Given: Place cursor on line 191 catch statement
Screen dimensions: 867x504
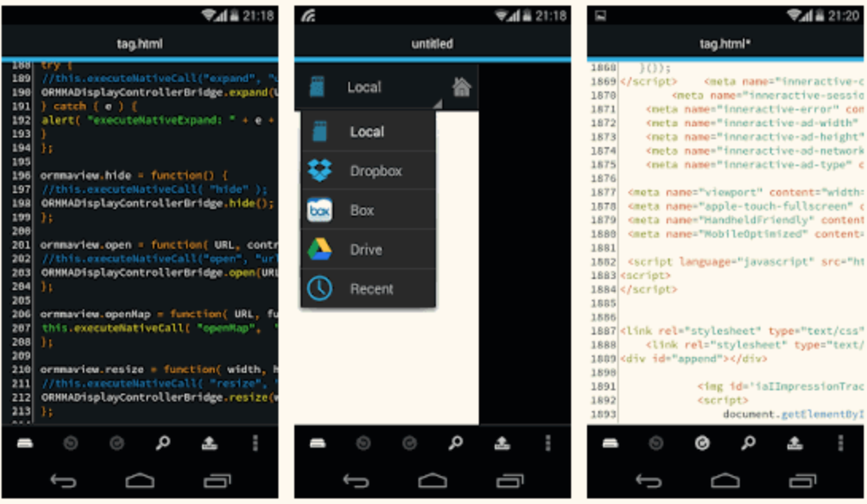Looking at the screenshot, I should coord(88,106).
